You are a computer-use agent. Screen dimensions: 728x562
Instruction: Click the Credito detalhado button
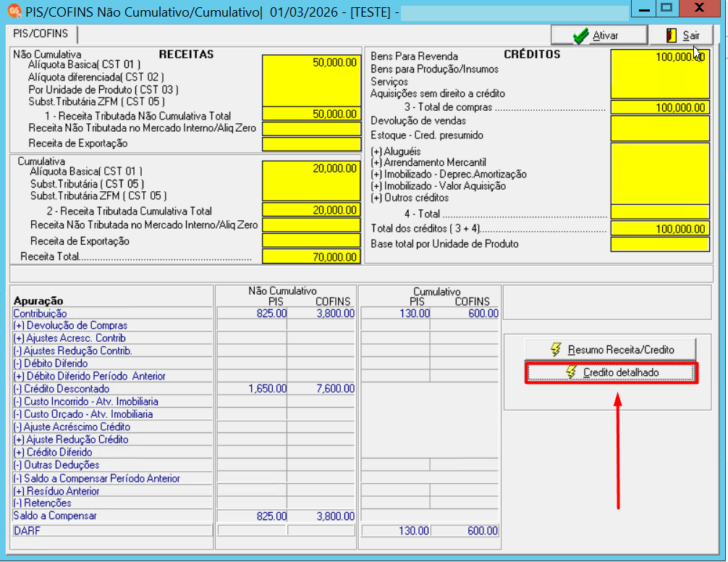click(611, 372)
